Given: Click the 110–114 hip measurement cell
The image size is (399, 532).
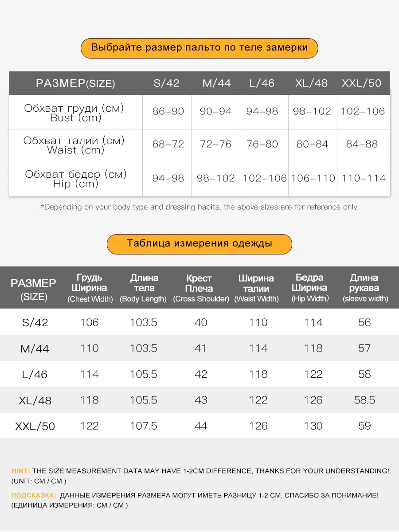Looking at the screenshot, I should [364, 178].
